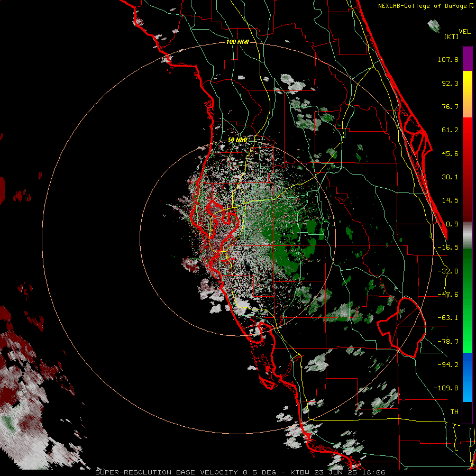Select the 76.7 velocity scale value
Viewport: 476px width, 476px height.
pos(450,106)
